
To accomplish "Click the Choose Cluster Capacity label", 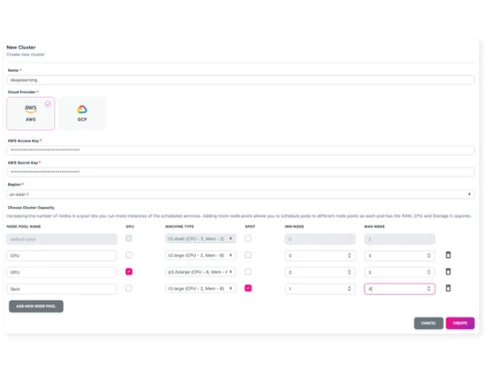I will [31, 207].
